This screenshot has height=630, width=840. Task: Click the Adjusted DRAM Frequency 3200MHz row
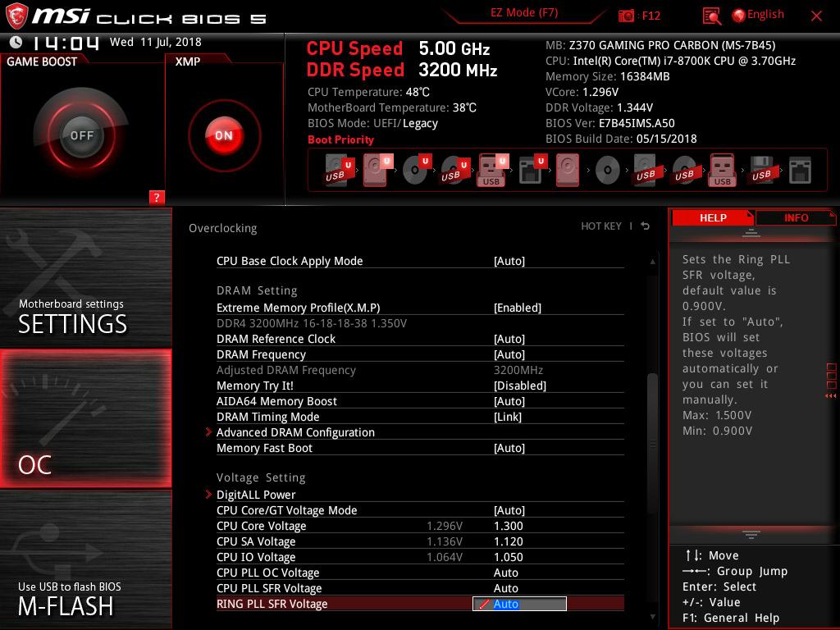point(420,370)
